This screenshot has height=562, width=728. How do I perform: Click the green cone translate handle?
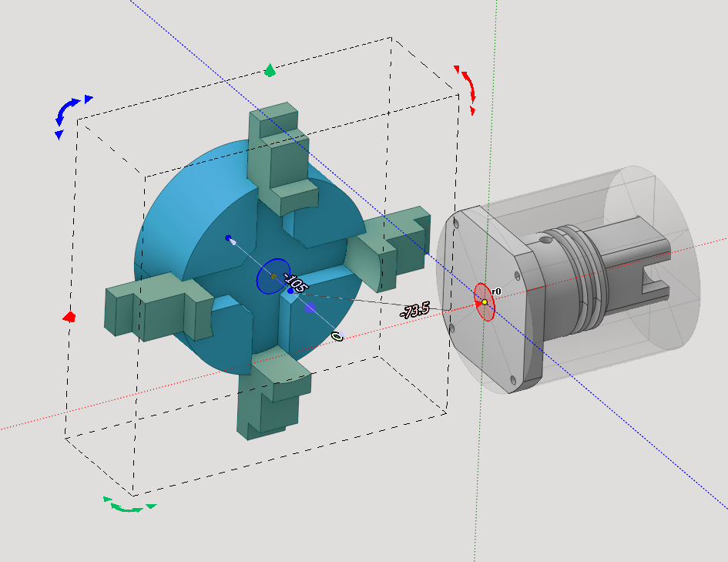tap(270, 71)
